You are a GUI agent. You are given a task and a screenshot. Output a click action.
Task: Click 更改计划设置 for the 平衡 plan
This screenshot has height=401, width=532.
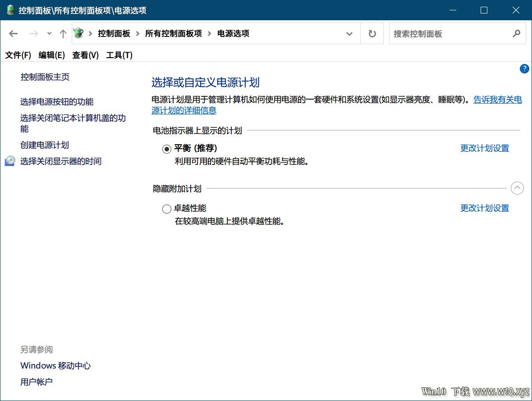[x=484, y=148]
